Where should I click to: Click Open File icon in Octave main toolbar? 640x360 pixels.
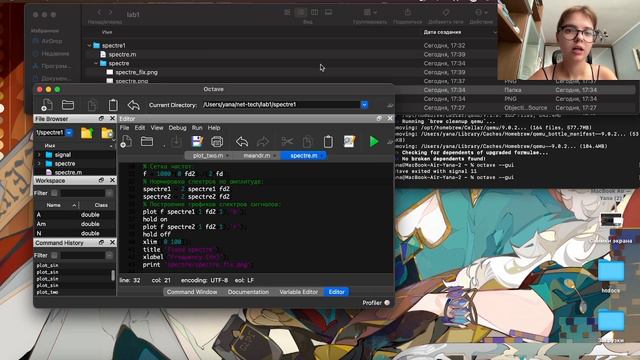pos(68,105)
